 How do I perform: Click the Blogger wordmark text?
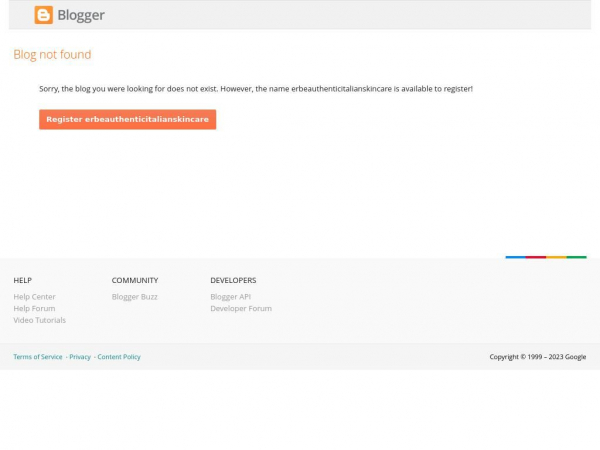(81, 15)
